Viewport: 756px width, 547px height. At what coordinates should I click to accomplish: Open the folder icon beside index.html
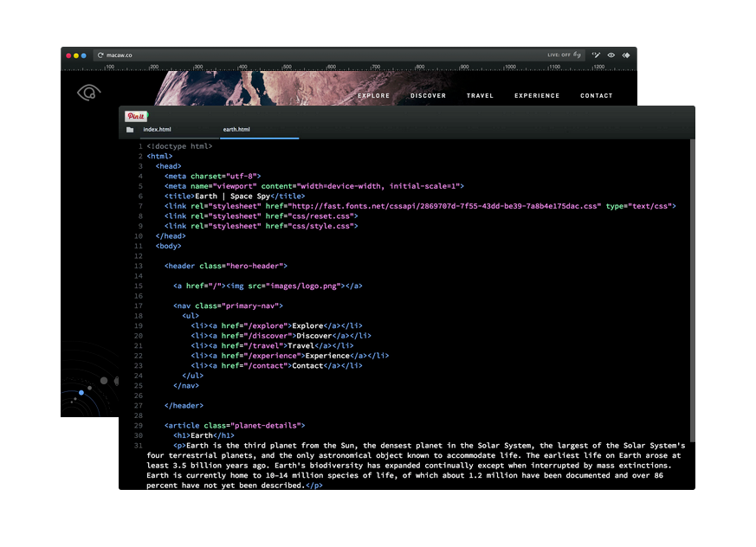(x=130, y=130)
